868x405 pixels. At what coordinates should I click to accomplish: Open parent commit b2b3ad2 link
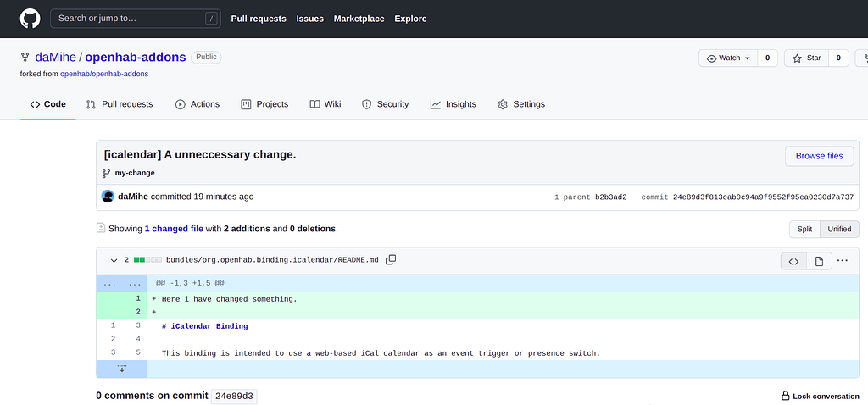tap(610, 197)
